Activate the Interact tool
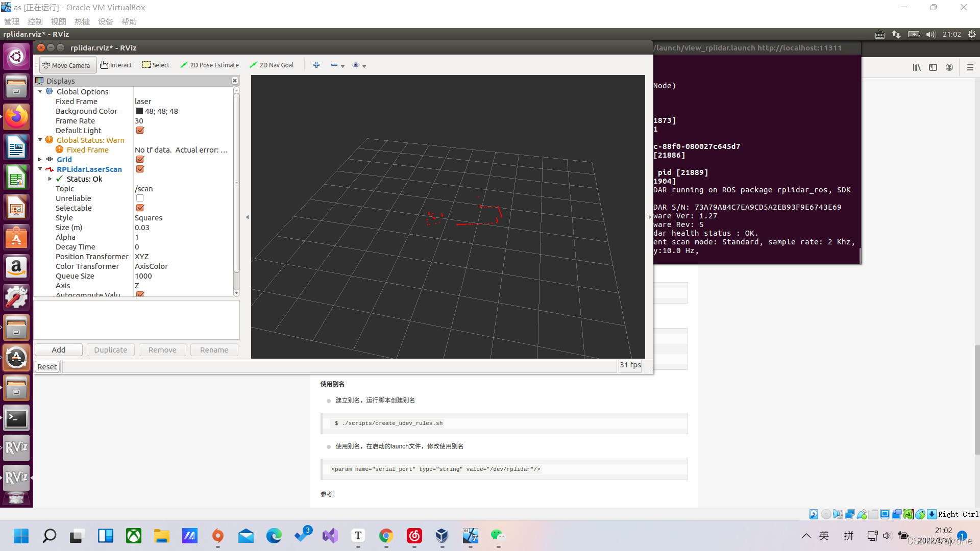The height and width of the screenshot is (551, 980). (x=116, y=65)
